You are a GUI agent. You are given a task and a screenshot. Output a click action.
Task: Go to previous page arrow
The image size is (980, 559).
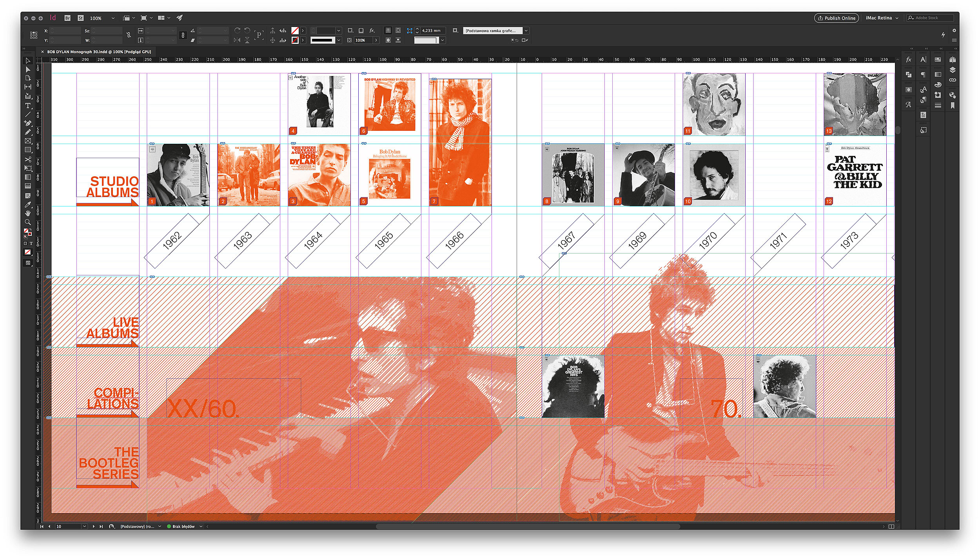pos(49,526)
